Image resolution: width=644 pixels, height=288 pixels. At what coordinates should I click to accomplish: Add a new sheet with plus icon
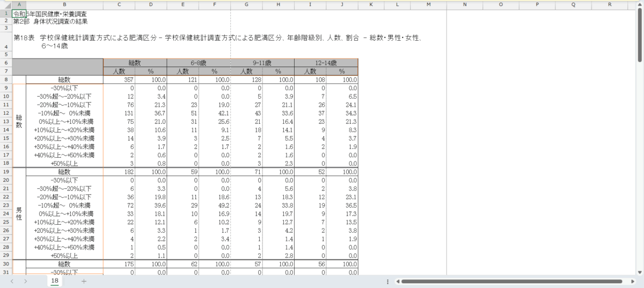click(x=84, y=281)
